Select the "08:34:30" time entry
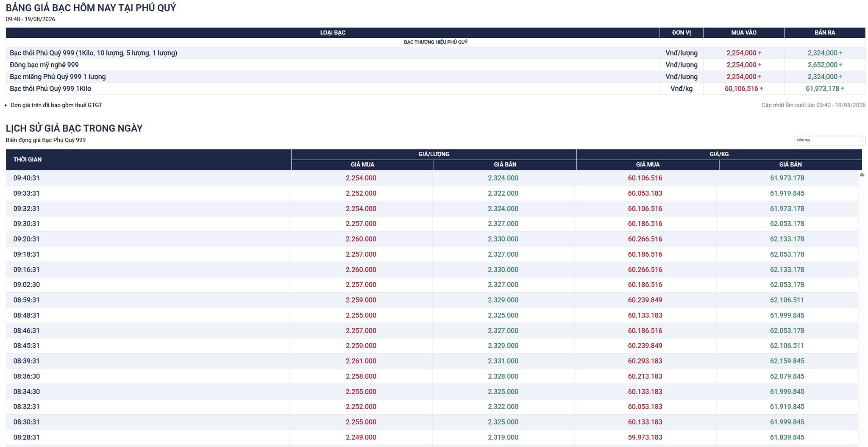 point(26,391)
